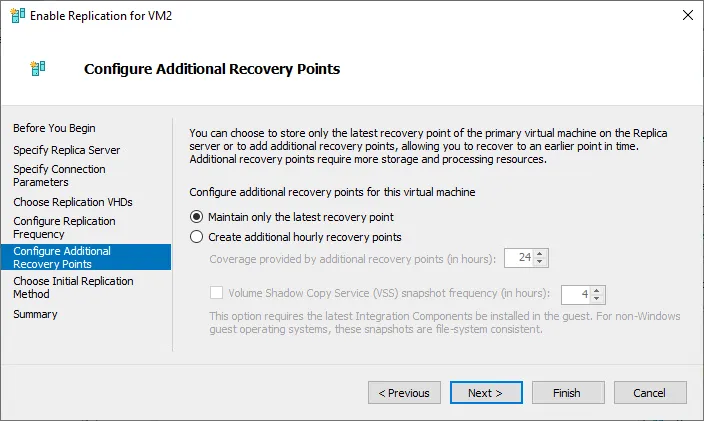
Task: Click the Next button
Action: point(486,393)
